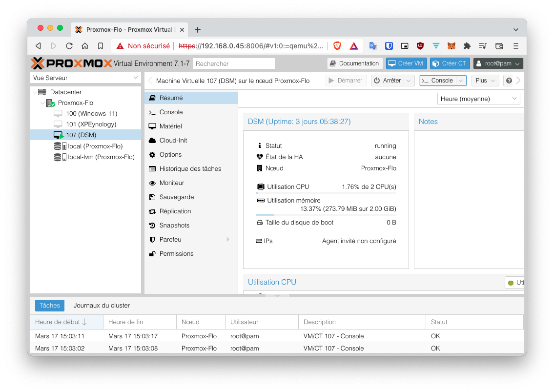The image size is (554, 392).
Task: Select VM 101 (XPEynology)
Action: (x=91, y=124)
